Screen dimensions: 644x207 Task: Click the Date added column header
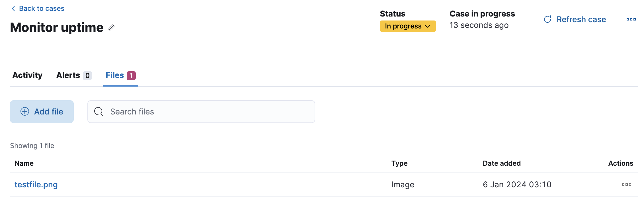pyautogui.click(x=502, y=163)
